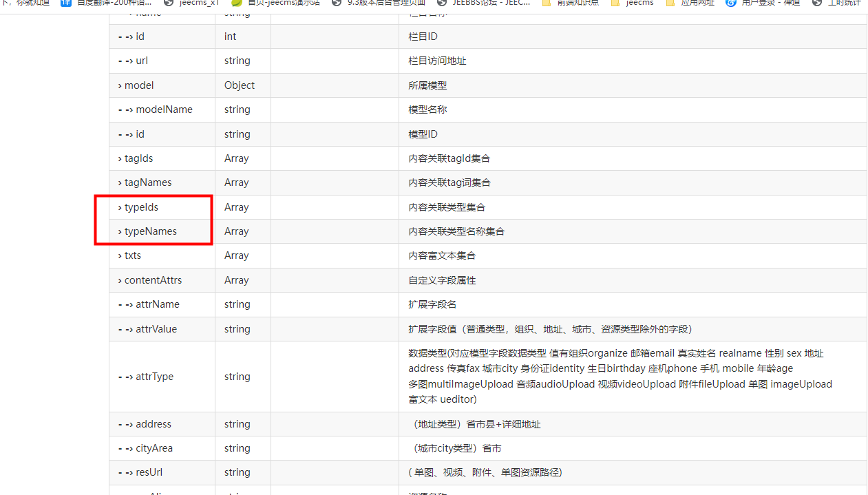
Task: Click the string type in the url row
Action: coord(237,61)
